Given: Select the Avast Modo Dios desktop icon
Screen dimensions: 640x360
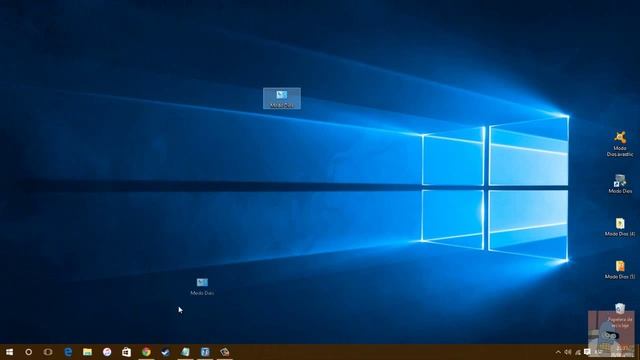Looking at the screenshot, I should (x=620, y=144).
